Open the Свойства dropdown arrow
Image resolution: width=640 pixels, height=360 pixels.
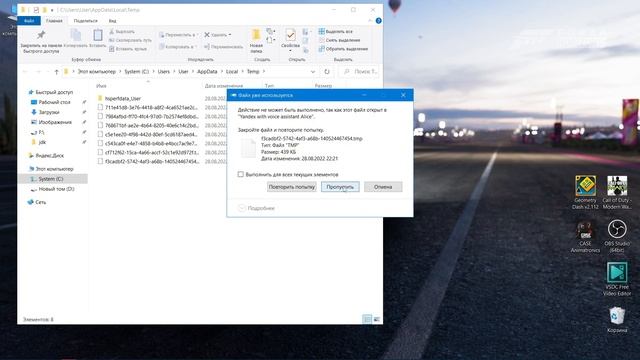pos(291,51)
